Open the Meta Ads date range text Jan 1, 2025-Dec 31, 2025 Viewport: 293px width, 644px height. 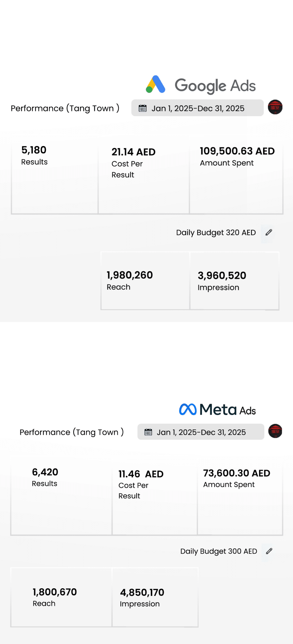[x=201, y=432]
